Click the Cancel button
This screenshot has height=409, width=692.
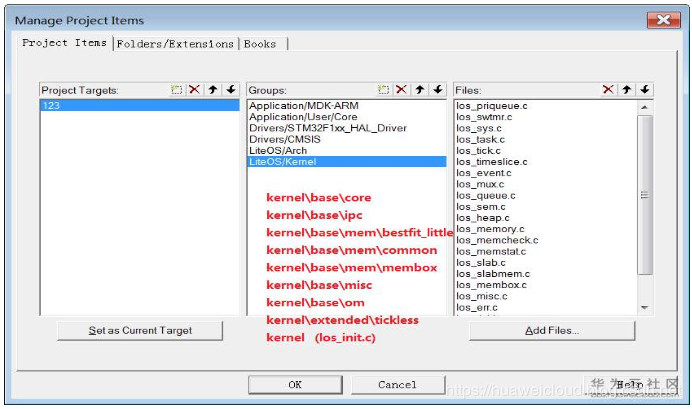coord(397,385)
